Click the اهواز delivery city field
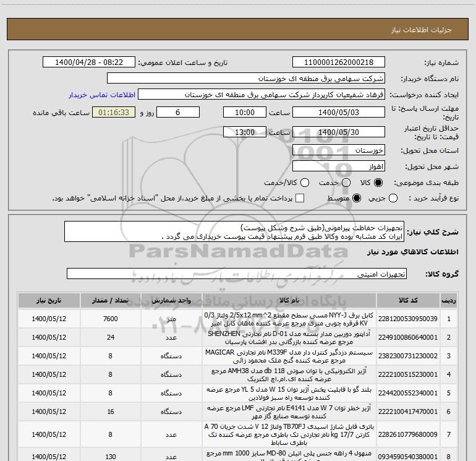476x461 pixels. click(339, 166)
